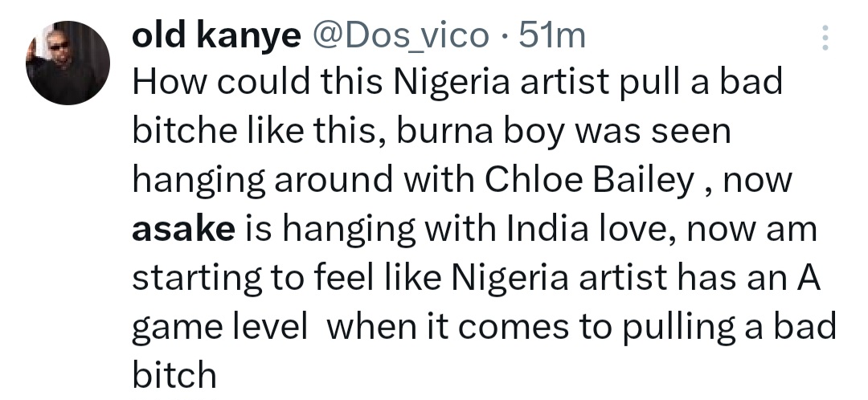
Task: Click the words was seen in tweet
Action: tap(651, 133)
